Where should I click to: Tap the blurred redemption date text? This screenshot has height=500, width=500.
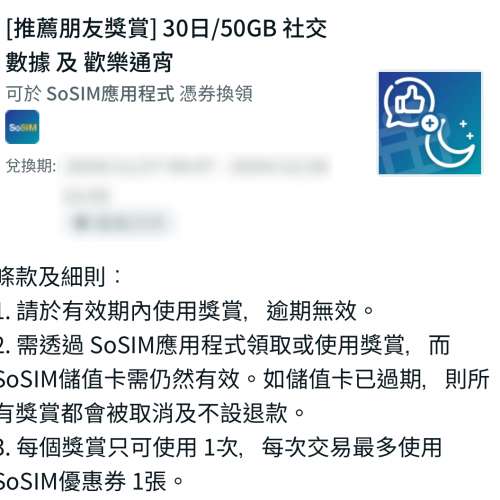click(195, 167)
